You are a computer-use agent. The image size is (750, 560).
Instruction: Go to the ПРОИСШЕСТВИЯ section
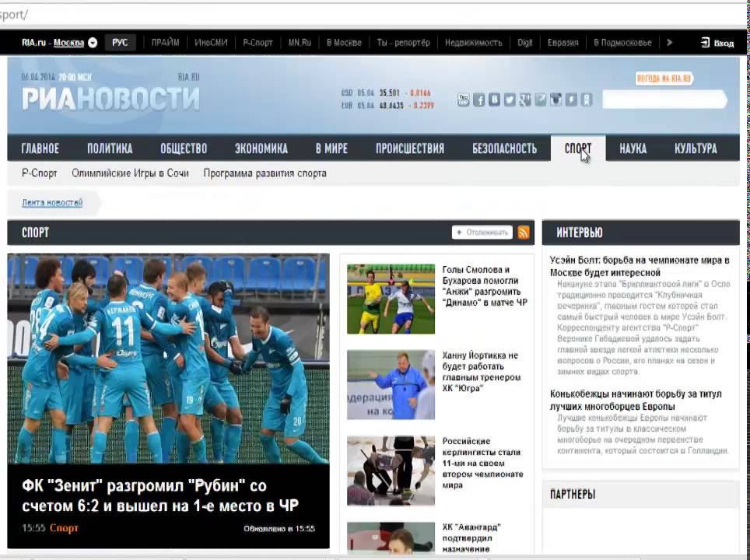click(410, 149)
